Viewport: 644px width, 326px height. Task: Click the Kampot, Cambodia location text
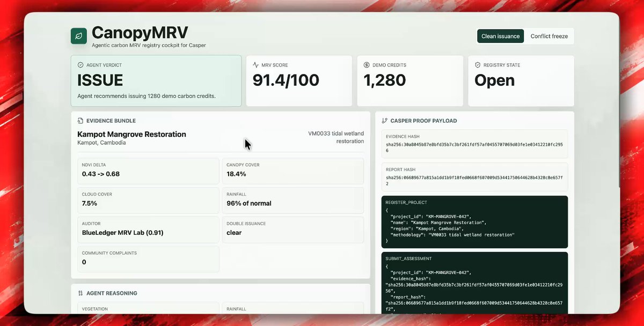click(x=102, y=143)
